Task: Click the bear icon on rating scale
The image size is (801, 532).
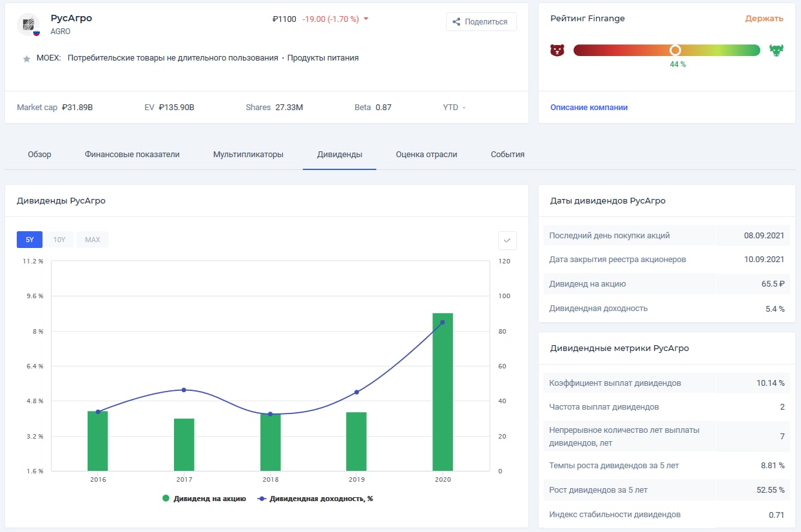Action: [557, 50]
